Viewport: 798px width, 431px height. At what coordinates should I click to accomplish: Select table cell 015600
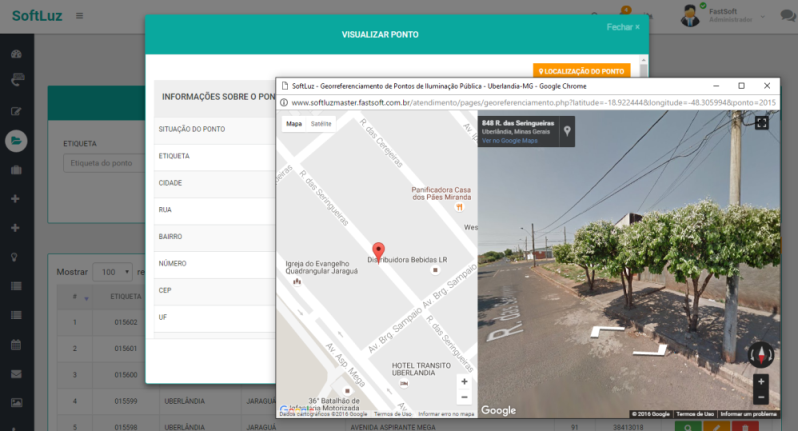pos(126,375)
